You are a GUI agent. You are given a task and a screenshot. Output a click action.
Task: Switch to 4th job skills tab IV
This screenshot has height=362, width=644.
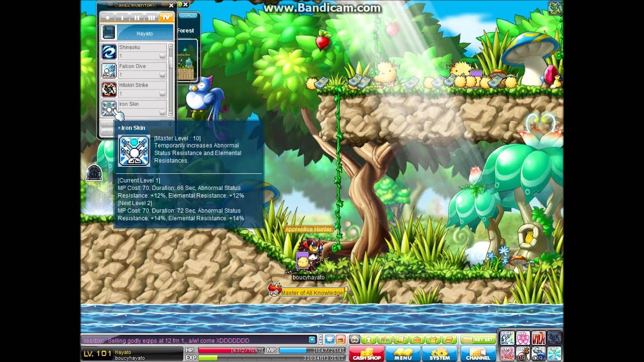click(x=166, y=18)
